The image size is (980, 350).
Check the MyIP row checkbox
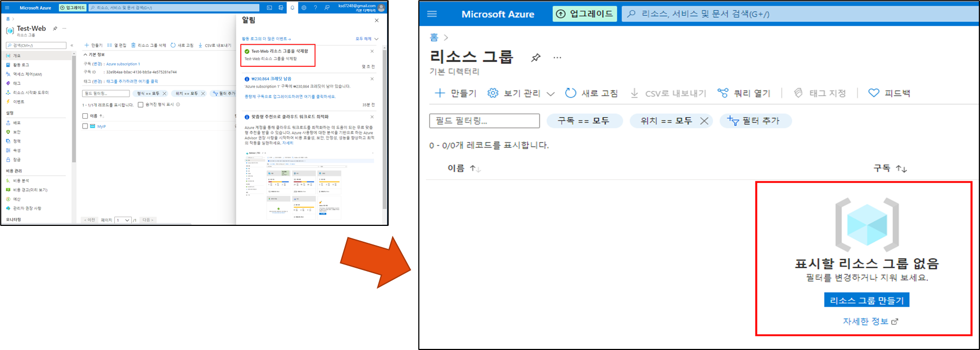pyautogui.click(x=85, y=126)
